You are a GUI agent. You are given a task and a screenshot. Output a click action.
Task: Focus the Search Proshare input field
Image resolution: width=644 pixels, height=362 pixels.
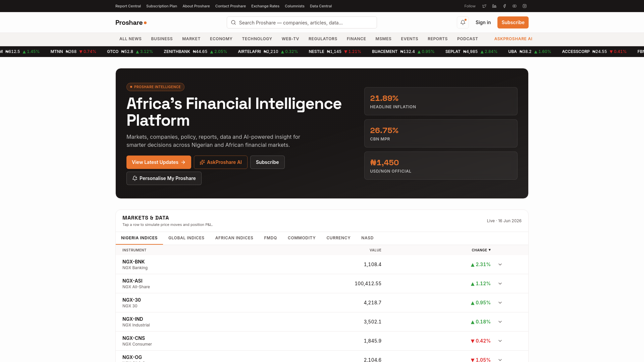pyautogui.click(x=302, y=22)
